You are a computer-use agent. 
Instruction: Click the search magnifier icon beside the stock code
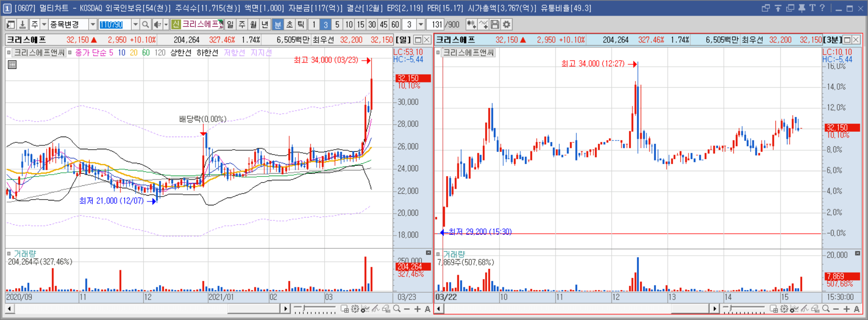(x=145, y=24)
